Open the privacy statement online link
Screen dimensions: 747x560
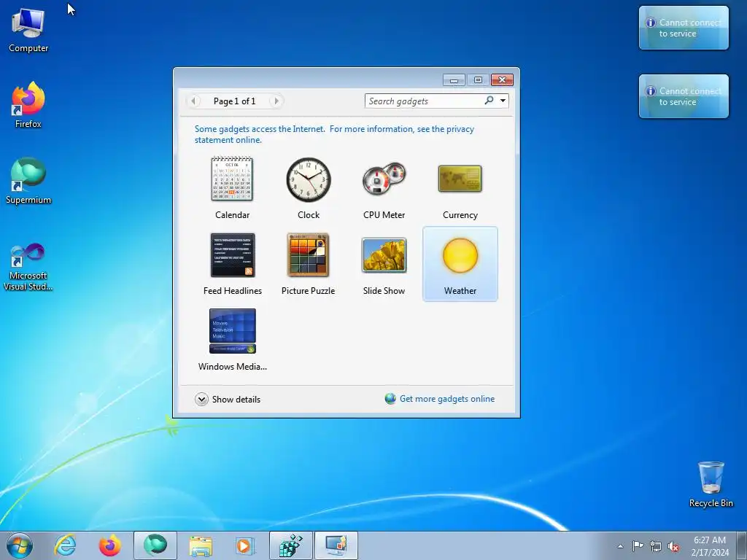pyautogui.click(x=334, y=134)
